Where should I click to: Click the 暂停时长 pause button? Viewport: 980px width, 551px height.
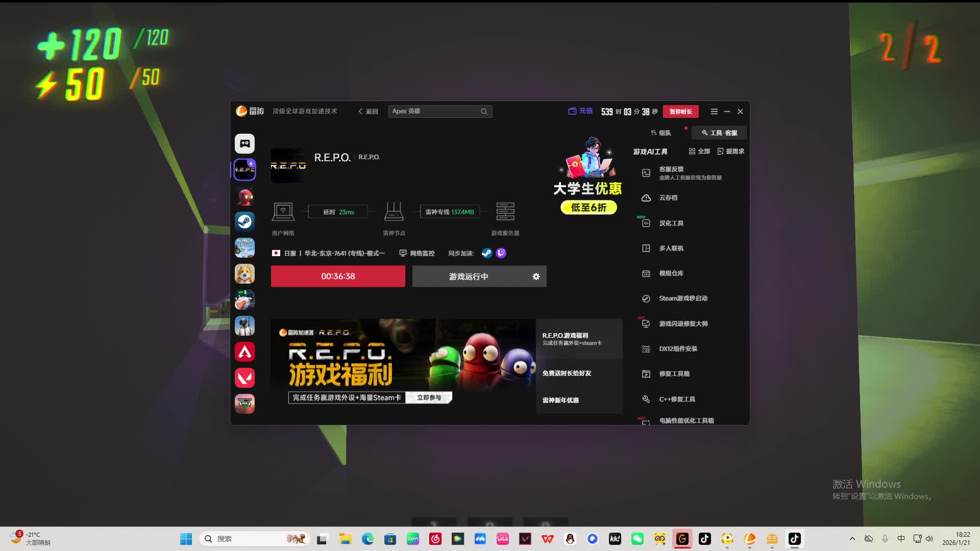(680, 112)
